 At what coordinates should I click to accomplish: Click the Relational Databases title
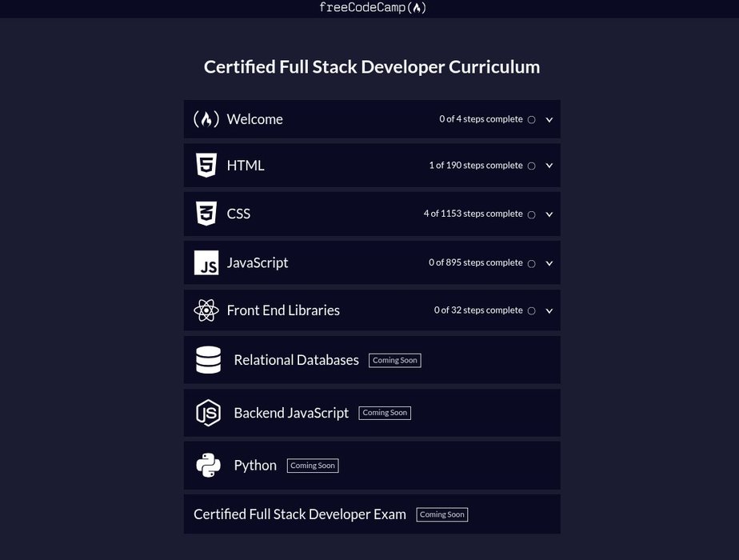pyautogui.click(x=297, y=360)
